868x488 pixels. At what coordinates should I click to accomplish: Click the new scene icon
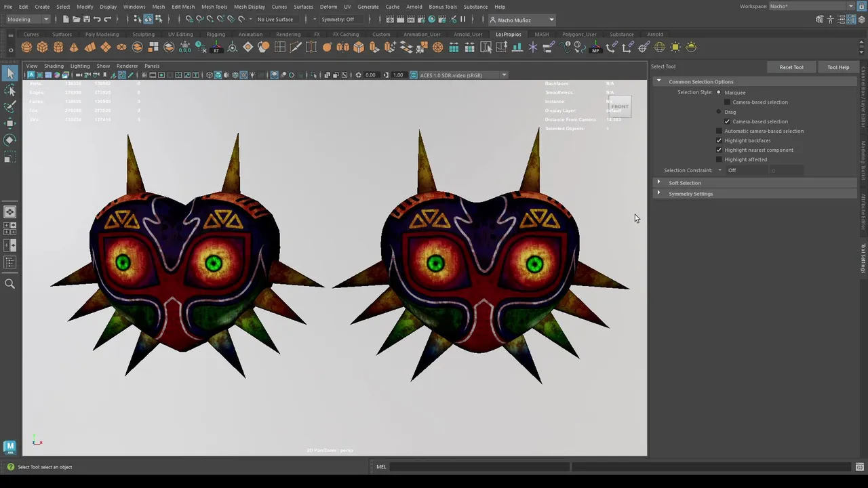click(65, 19)
